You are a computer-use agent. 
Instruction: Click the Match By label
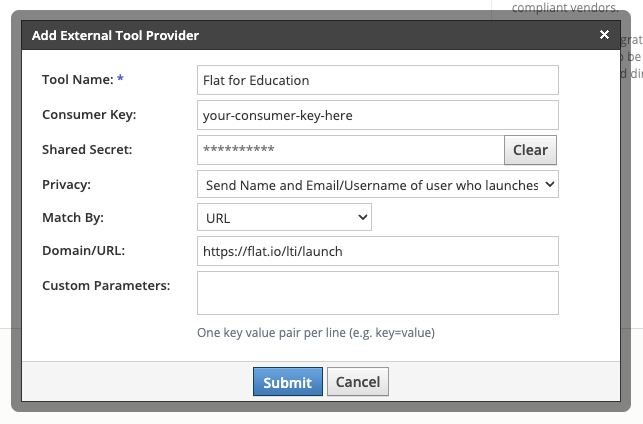[73, 216]
